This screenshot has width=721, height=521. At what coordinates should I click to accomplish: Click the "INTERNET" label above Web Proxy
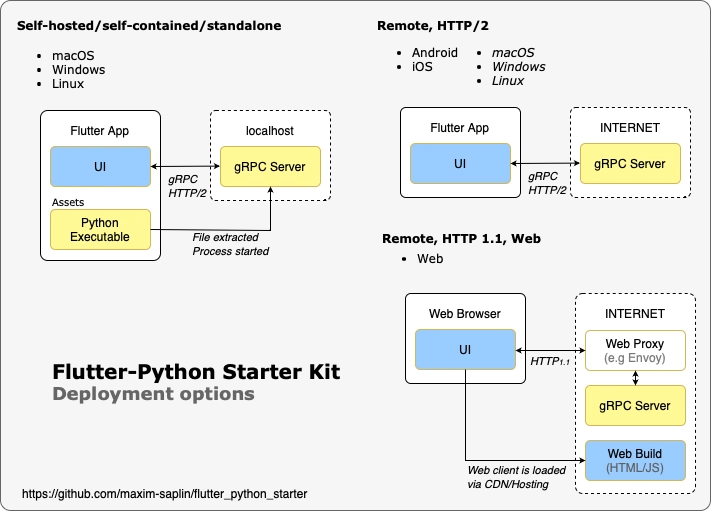point(635,314)
